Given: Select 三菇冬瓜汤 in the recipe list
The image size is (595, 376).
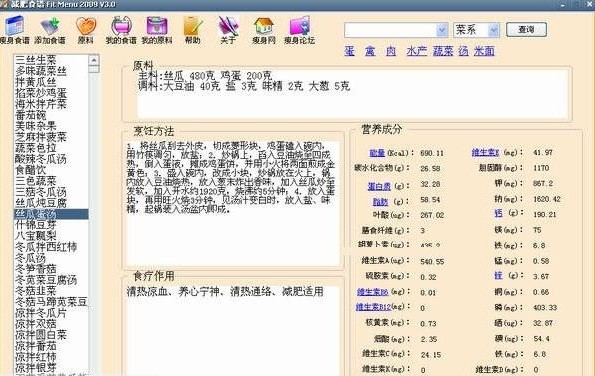Looking at the screenshot, I should point(51,192).
